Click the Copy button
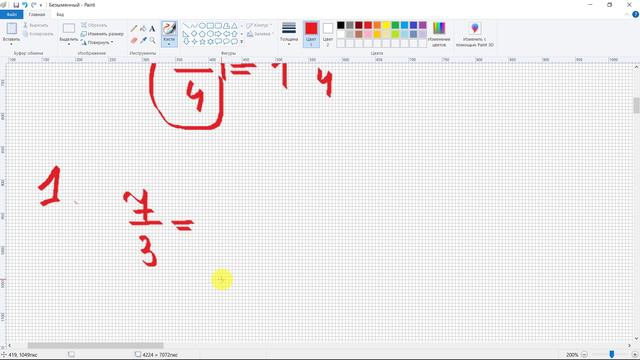The height and width of the screenshot is (360, 640). [x=38, y=34]
